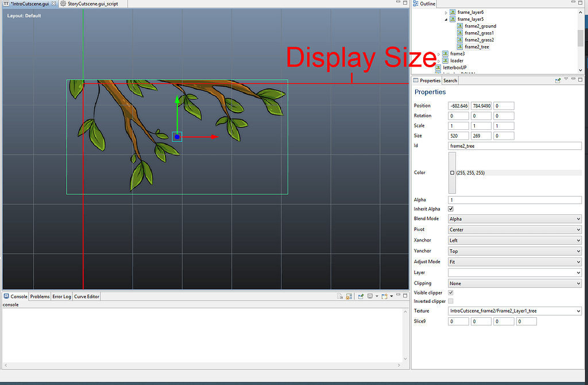
Task: Toggle the Inherit Alpha checkbox
Action: 451,209
